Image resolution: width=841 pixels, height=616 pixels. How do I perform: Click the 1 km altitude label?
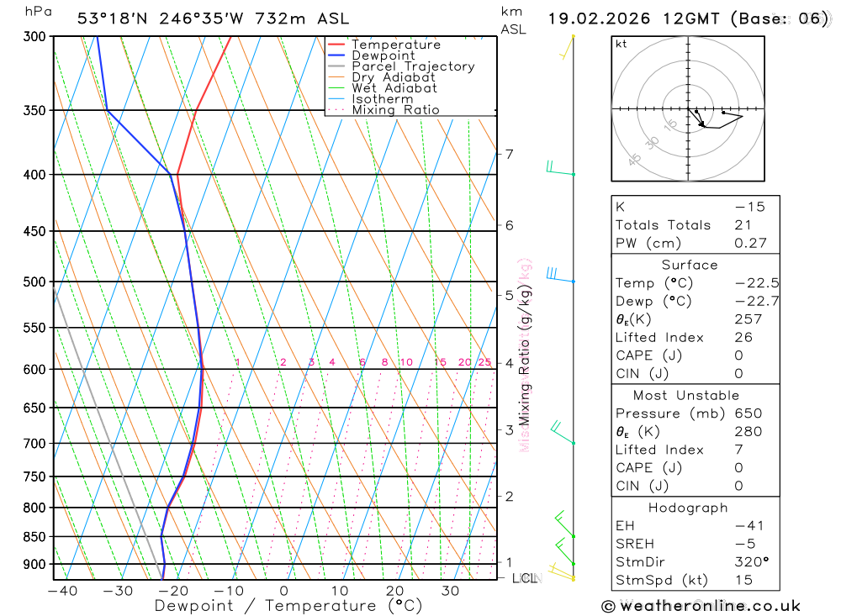pyautogui.click(x=509, y=562)
